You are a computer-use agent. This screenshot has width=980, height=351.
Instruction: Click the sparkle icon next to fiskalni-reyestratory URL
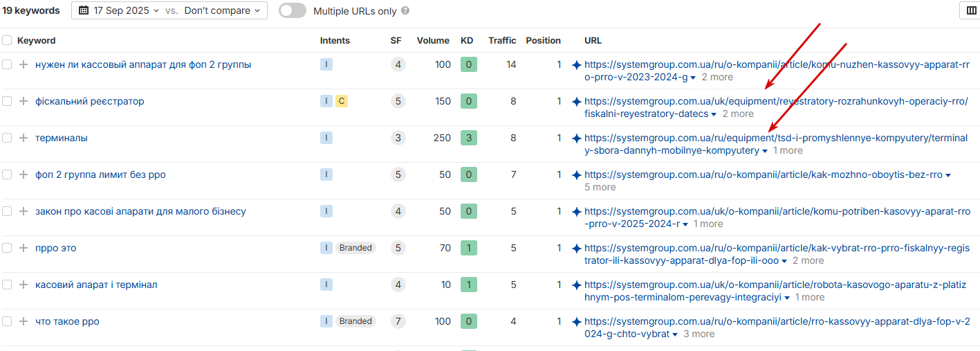click(x=576, y=101)
